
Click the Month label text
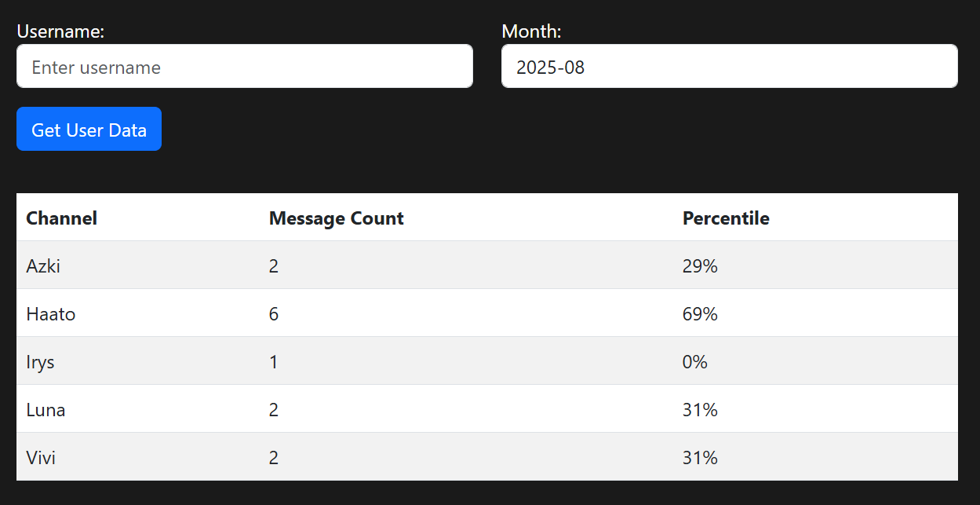[531, 31]
